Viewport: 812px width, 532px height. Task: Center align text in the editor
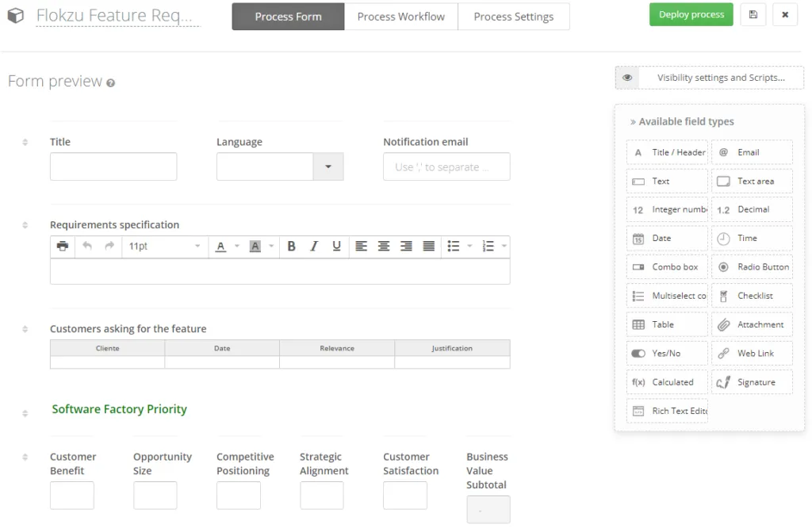point(384,246)
